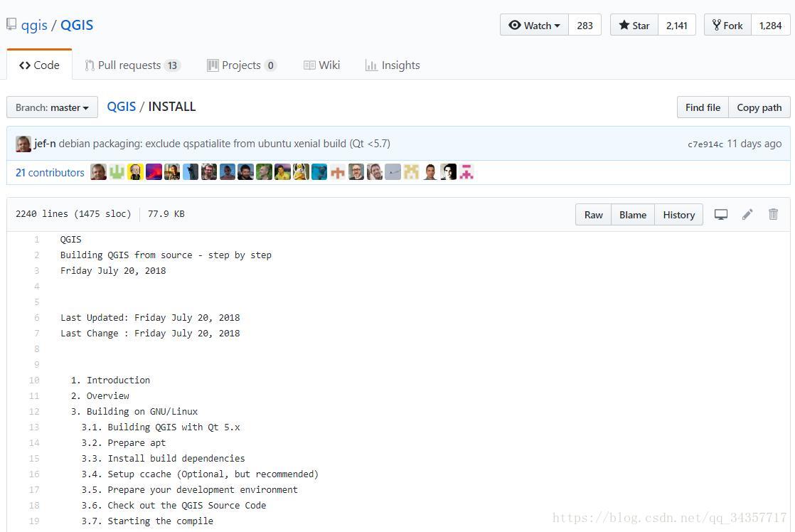Click the green cactus-like contributor avatar
The height and width of the screenshot is (532, 795).
tap(117, 172)
